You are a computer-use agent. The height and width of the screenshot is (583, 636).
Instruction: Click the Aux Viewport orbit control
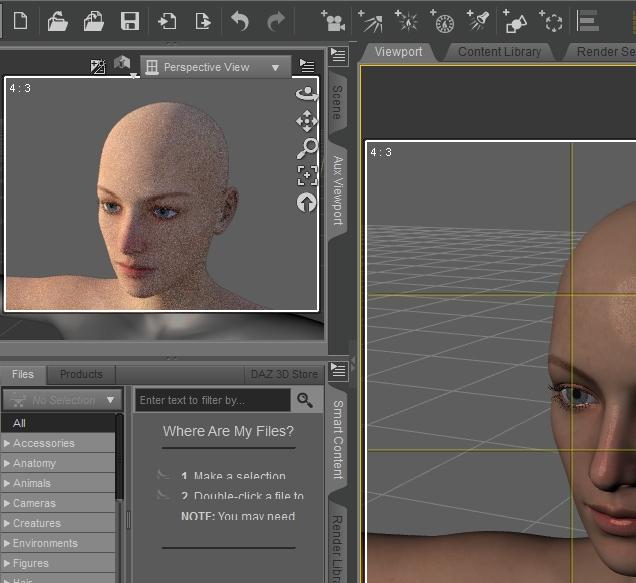coord(307,94)
